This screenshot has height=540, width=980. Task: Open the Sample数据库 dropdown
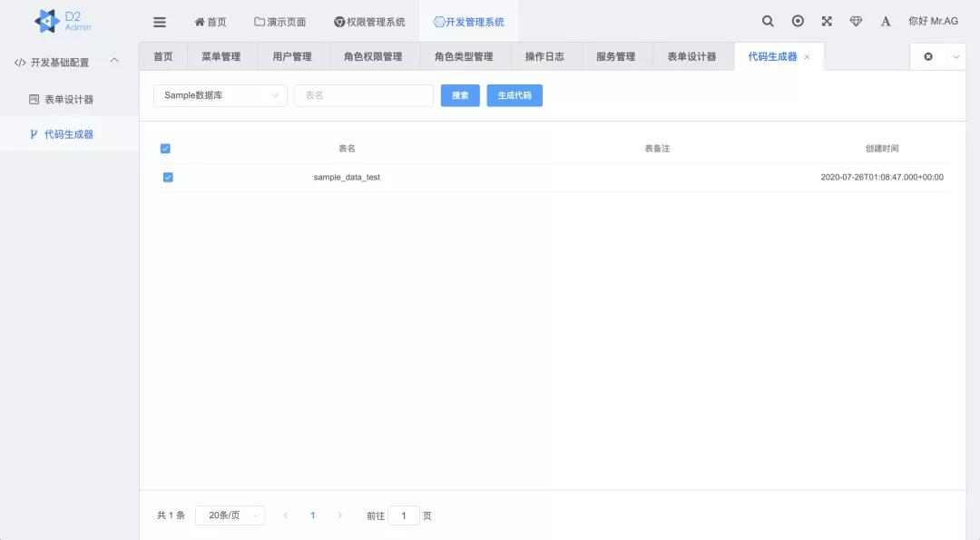tap(220, 94)
